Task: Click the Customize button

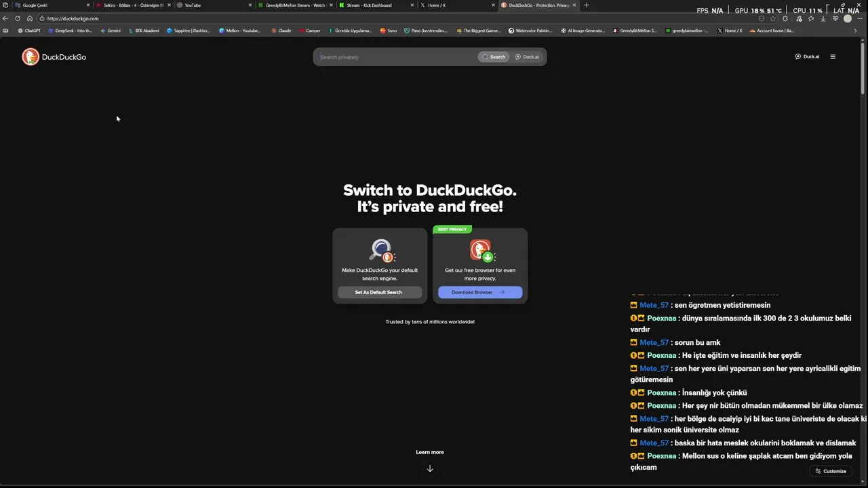Action: coord(831,471)
